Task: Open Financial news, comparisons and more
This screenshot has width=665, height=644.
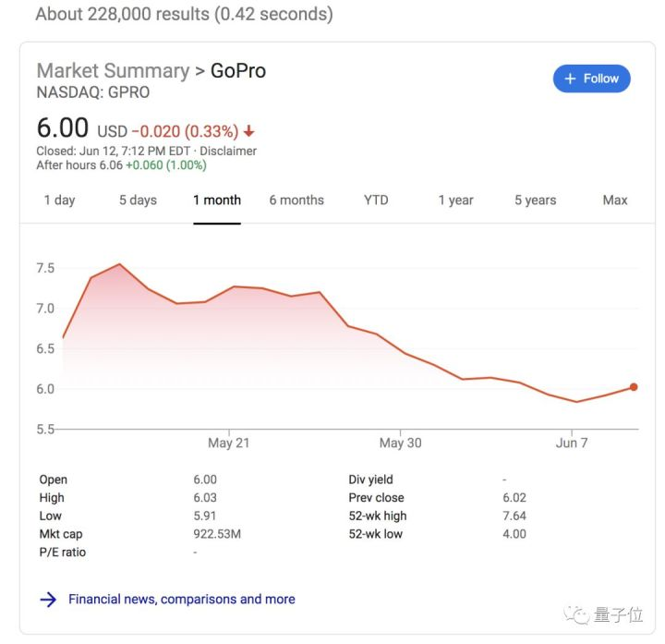Action: (x=182, y=599)
